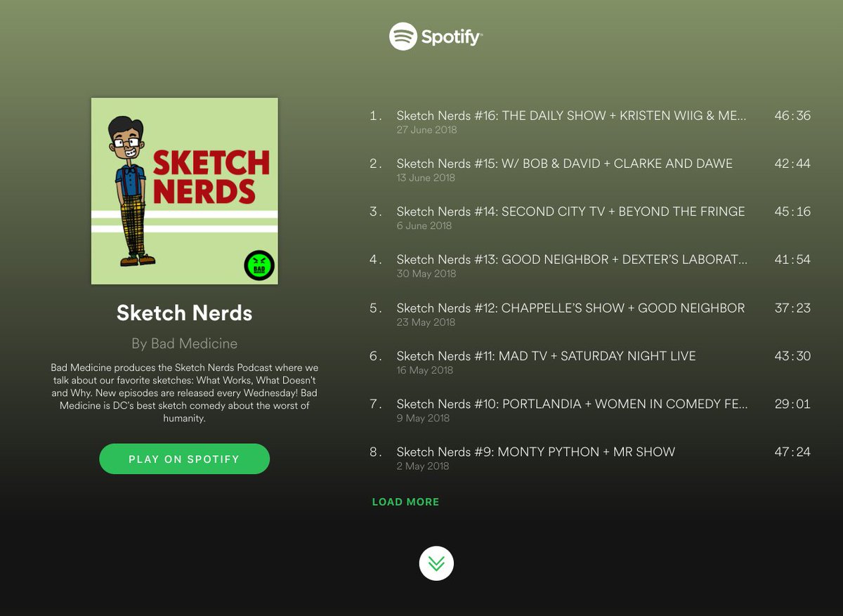Click the LOAD MORE link
The width and height of the screenshot is (843, 616).
coord(405,502)
